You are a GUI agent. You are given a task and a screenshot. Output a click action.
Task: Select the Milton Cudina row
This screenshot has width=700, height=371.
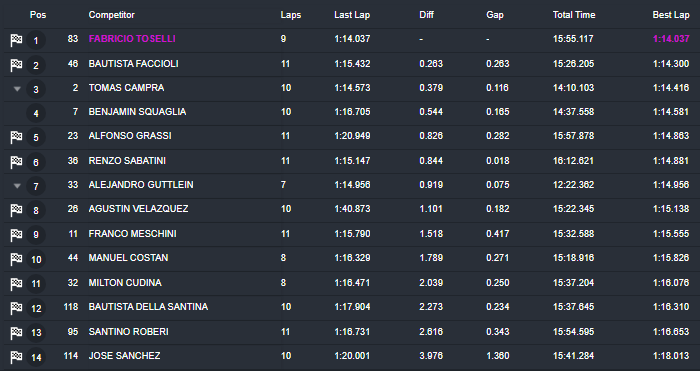[350, 283]
